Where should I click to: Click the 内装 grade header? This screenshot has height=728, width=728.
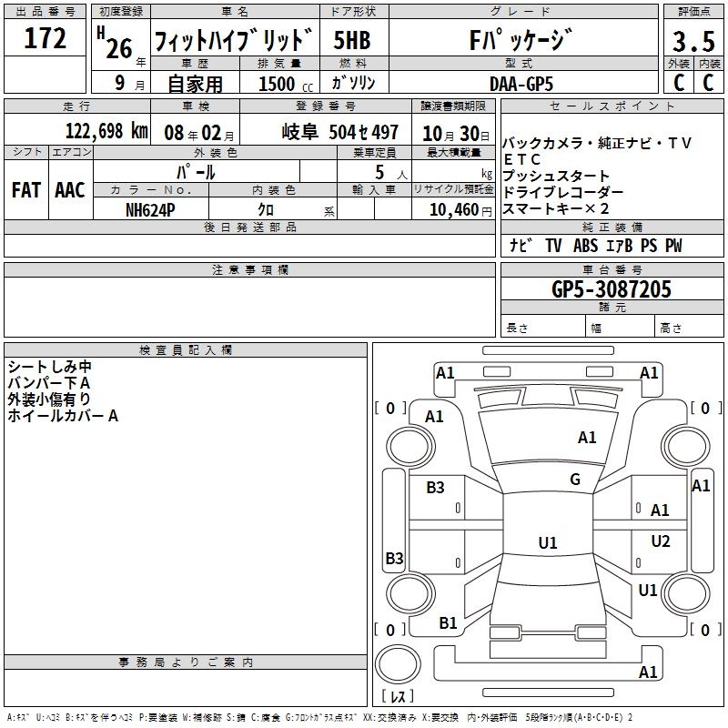[709, 64]
